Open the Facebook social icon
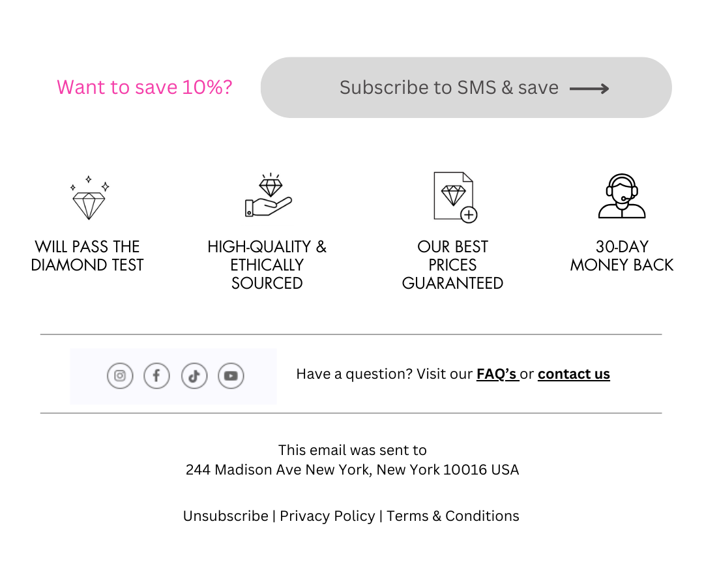 [156, 375]
